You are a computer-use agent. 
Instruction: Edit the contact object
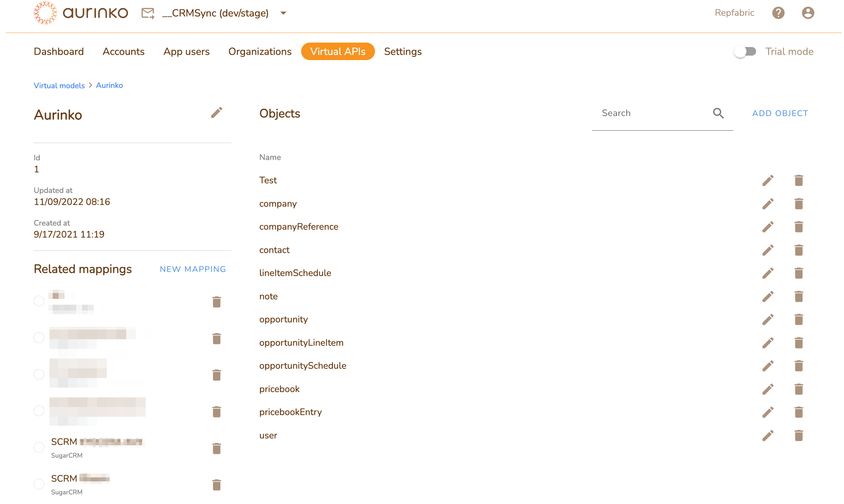[768, 250]
